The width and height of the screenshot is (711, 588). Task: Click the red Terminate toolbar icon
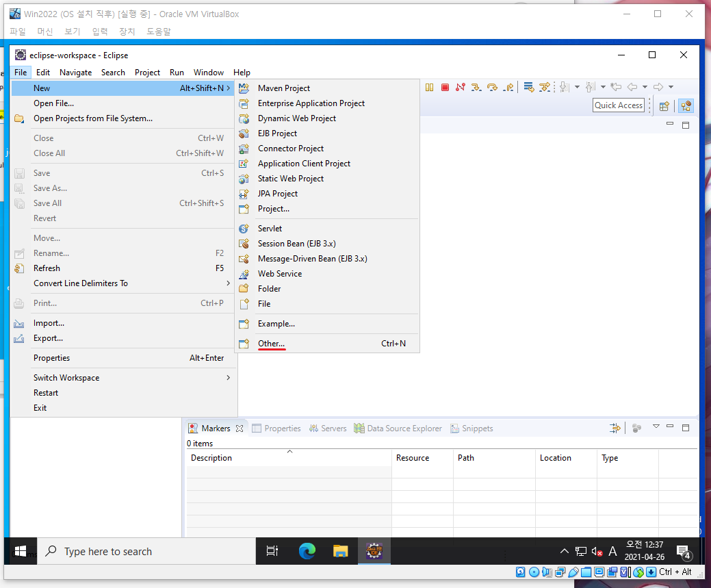(445, 87)
